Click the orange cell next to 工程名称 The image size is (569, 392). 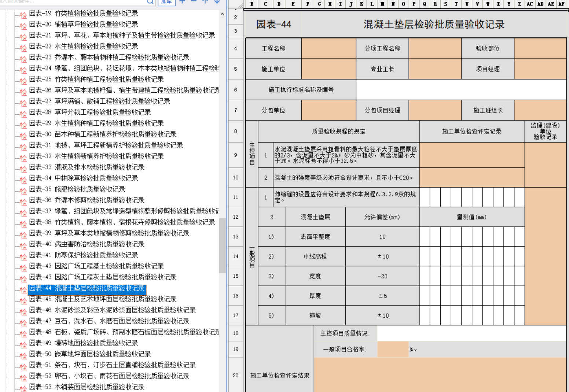click(328, 48)
